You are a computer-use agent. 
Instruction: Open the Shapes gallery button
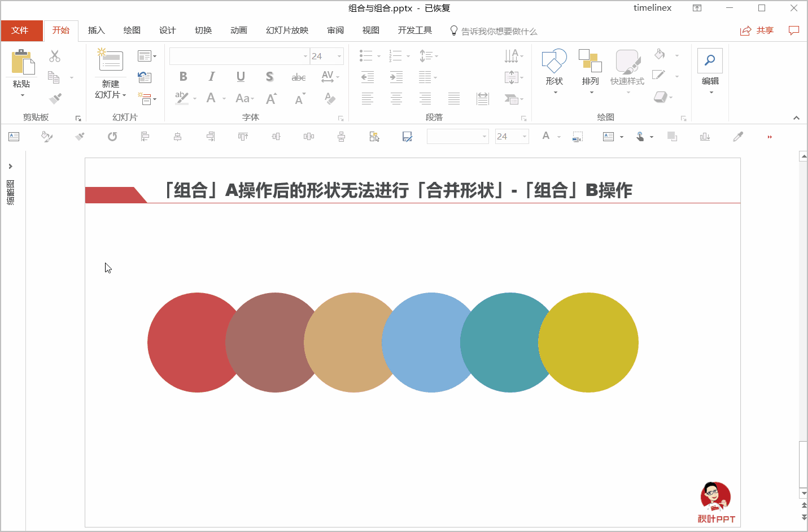[x=554, y=71]
